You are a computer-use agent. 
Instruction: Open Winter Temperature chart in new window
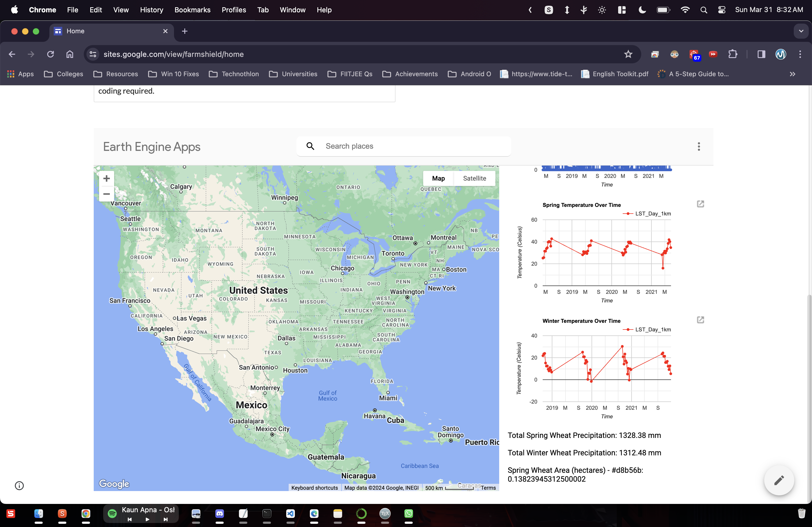click(x=700, y=320)
